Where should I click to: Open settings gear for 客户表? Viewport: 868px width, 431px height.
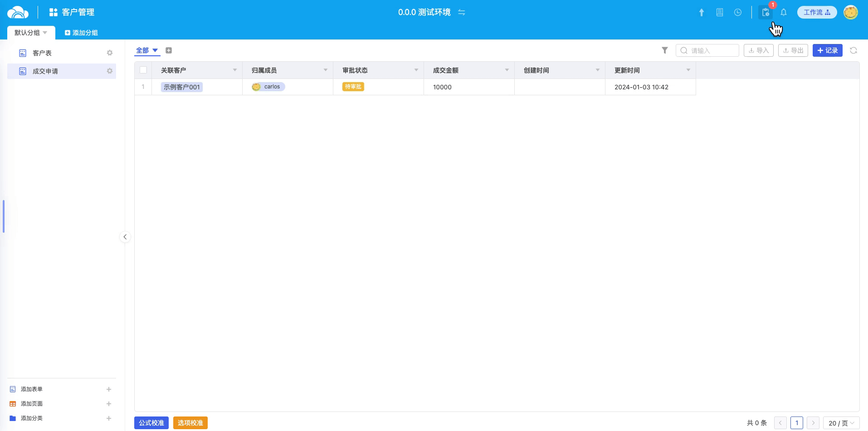click(109, 53)
